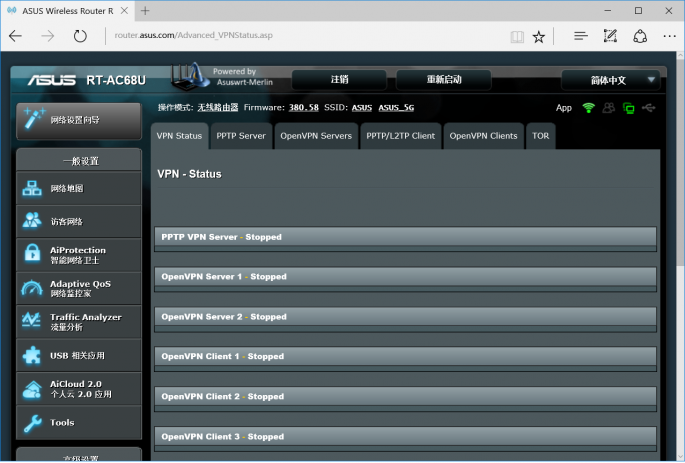This screenshot has width=685, height=463.
Task: Click the green network client icon
Action: pyautogui.click(x=629, y=108)
